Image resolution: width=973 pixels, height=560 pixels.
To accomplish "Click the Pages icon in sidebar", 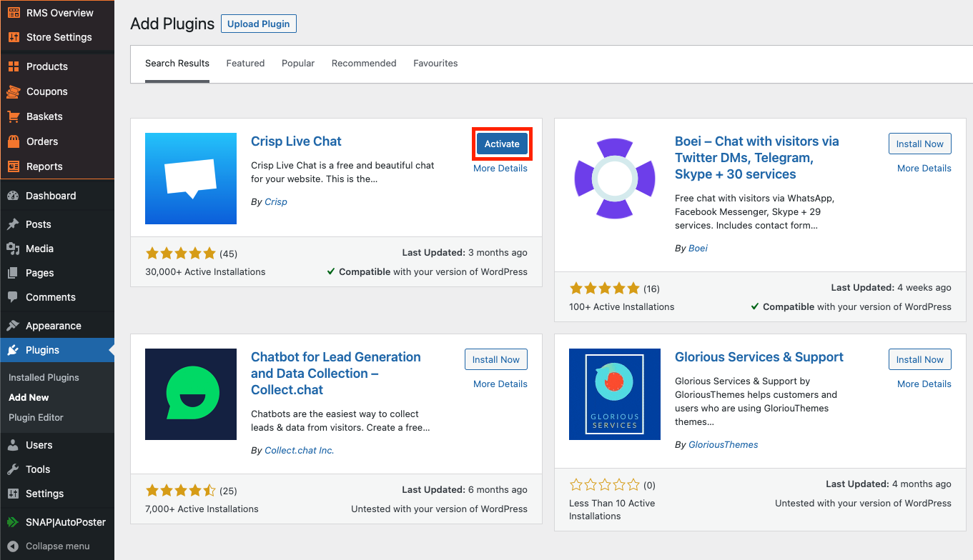I will click(13, 273).
